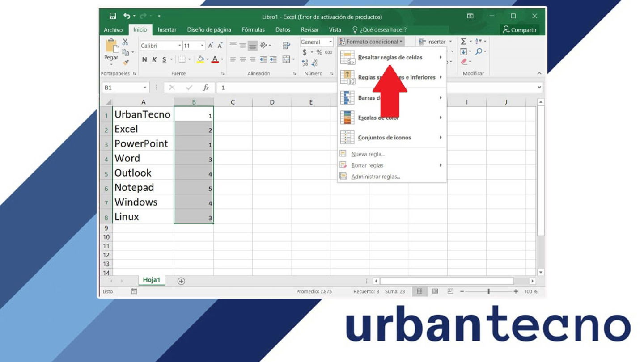Screen dimensions: 644x362
Task: Click the Sort and Filter icon
Action: point(479,41)
